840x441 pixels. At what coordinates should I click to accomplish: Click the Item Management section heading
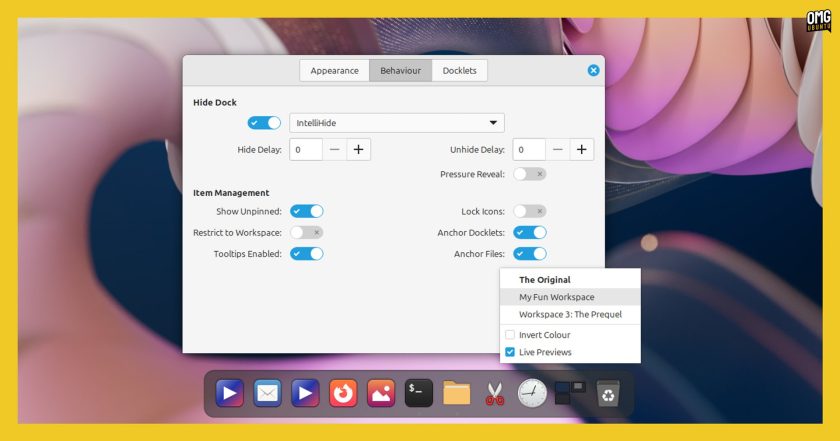pos(231,193)
